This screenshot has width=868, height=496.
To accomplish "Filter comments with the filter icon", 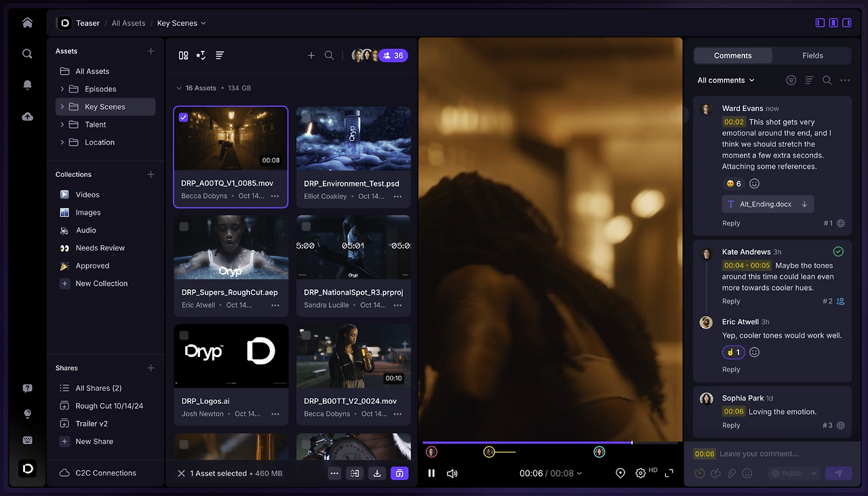I will [791, 80].
